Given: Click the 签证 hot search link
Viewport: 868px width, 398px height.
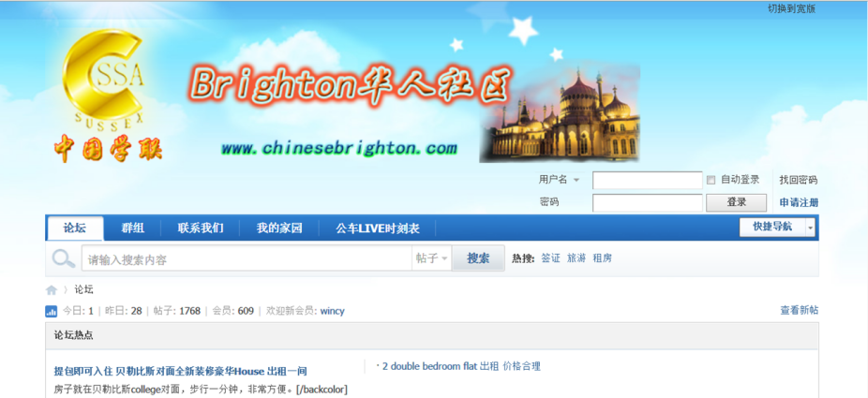Looking at the screenshot, I should click(550, 258).
